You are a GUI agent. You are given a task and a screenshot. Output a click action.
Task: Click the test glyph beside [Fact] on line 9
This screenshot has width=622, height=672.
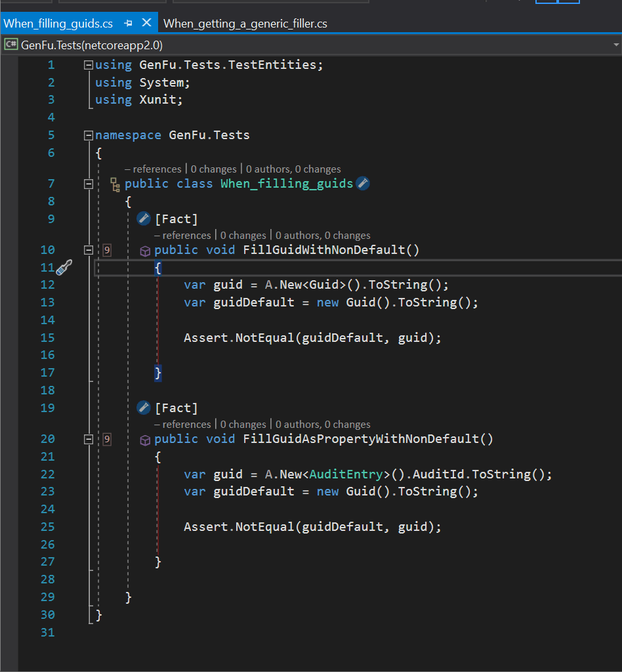tap(143, 219)
